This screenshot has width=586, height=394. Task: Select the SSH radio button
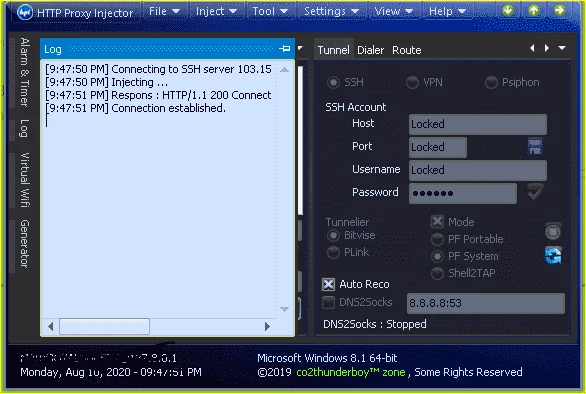pyautogui.click(x=333, y=82)
